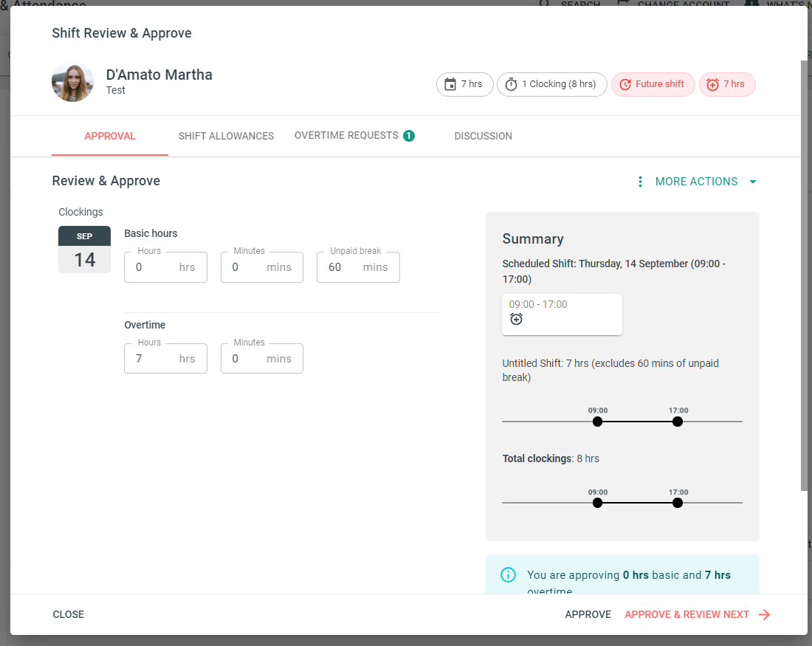
Task: Open the More Actions menu
Action: coord(697,182)
